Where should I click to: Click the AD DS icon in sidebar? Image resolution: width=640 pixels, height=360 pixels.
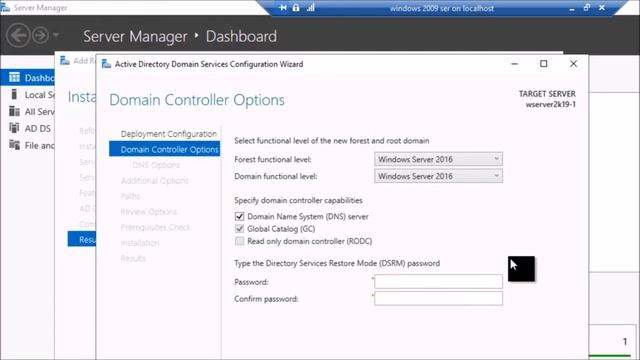(14, 128)
